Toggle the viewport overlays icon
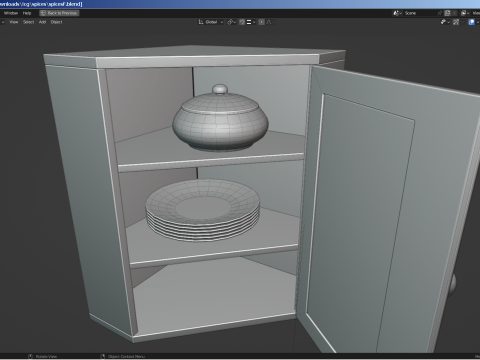This screenshot has height=360, width=480. point(471,22)
